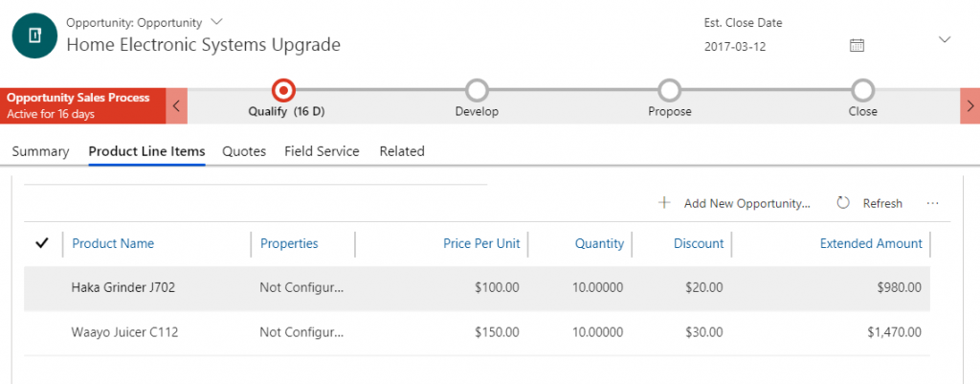
Task: Click the plus icon for adding opportunity product
Action: pyautogui.click(x=664, y=203)
